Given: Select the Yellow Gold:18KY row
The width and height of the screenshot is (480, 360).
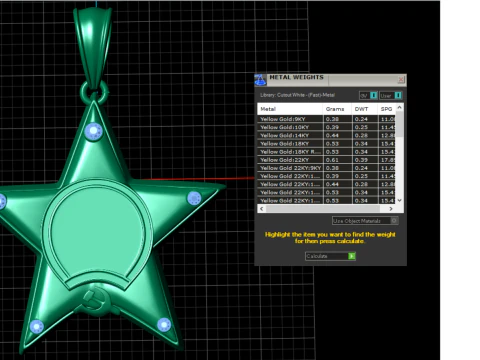Looking at the screenshot, I should [x=327, y=143].
